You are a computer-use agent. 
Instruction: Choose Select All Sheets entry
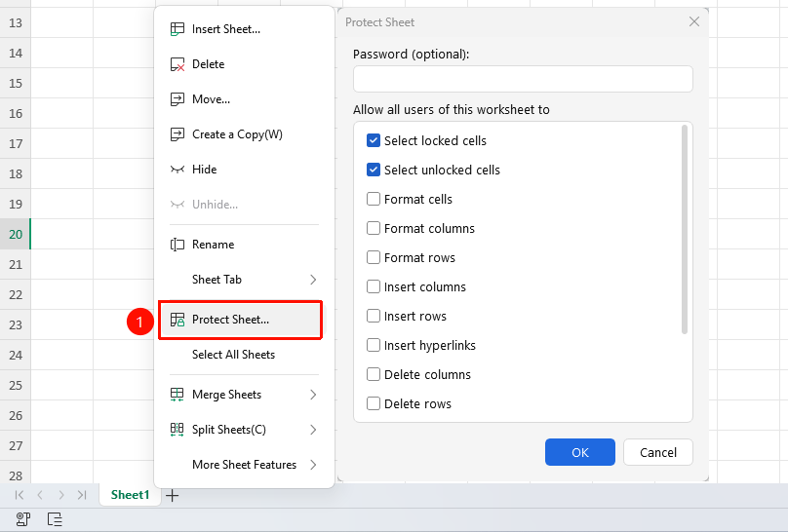pos(244,355)
